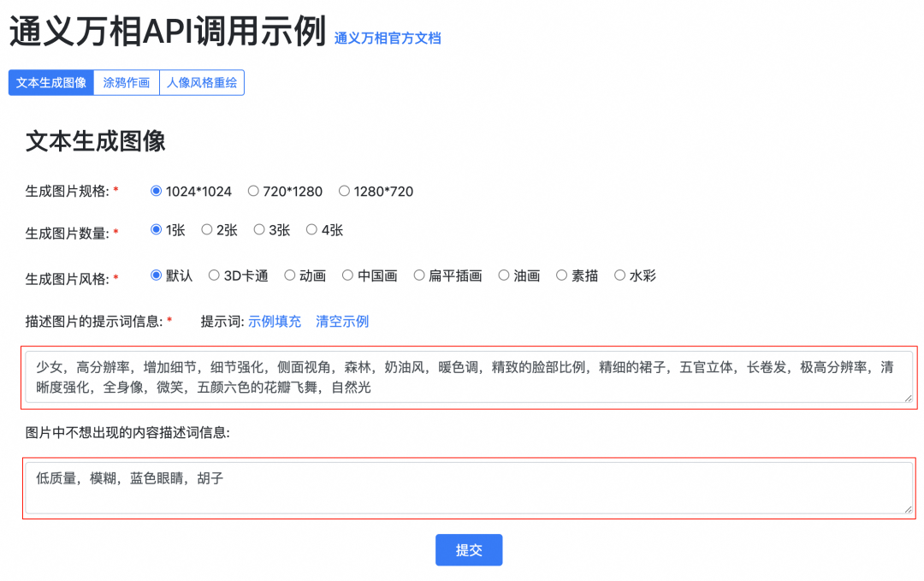
Task: Click the 清空示例 link
Action: click(342, 322)
